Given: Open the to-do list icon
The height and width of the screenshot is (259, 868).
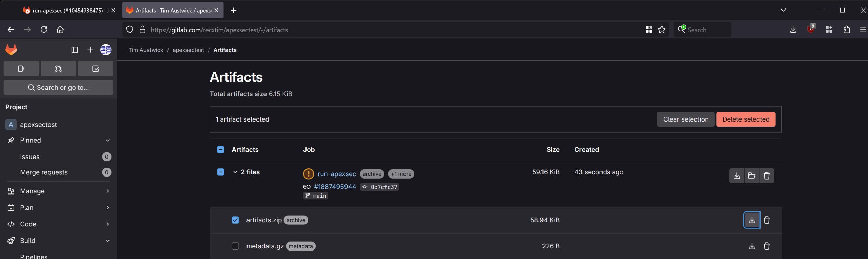Looking at the screenshot, I should pyautogui.click(x=96, y=69).
